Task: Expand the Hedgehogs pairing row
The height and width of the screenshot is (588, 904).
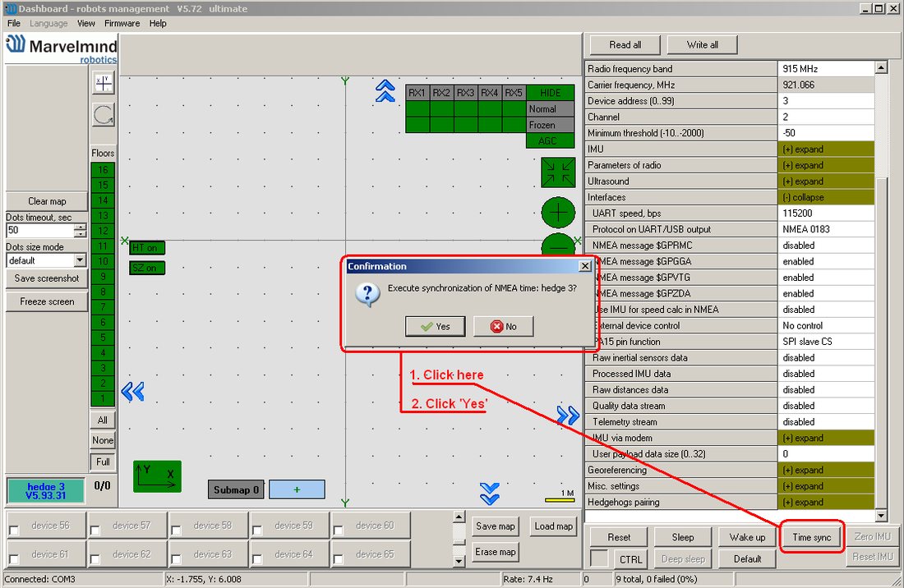Action: [x=826, y=503]
